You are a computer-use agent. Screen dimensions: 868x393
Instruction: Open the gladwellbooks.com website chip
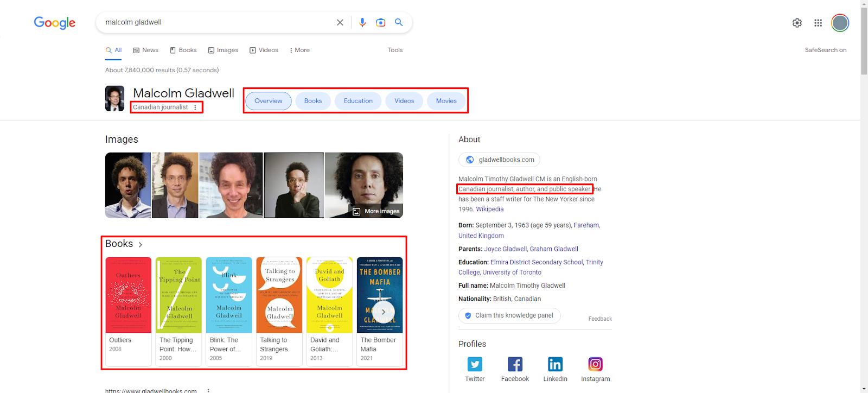[500, 160]
